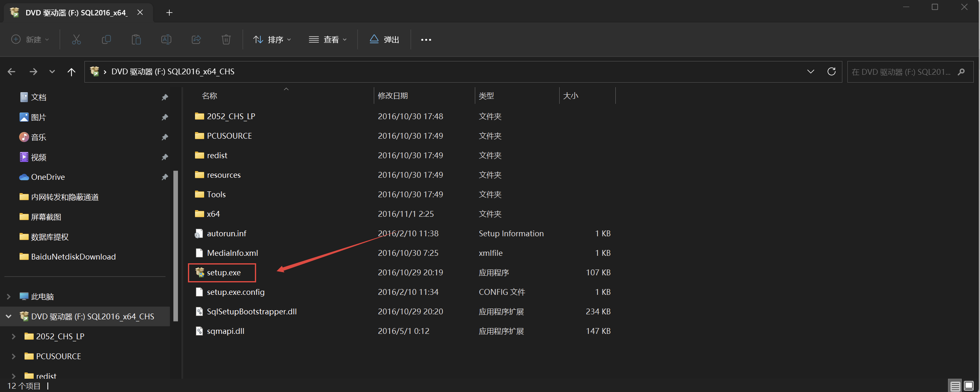Select the autorun.inf file icon
Screen dimensions: 980x392
click(200, 233)
